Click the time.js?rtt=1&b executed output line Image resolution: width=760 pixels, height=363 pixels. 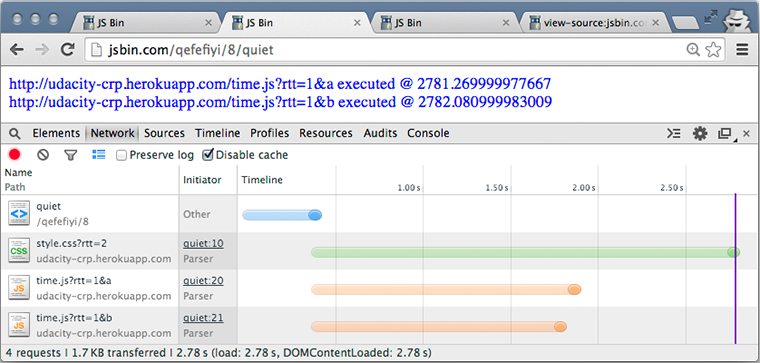coord(281,102)
